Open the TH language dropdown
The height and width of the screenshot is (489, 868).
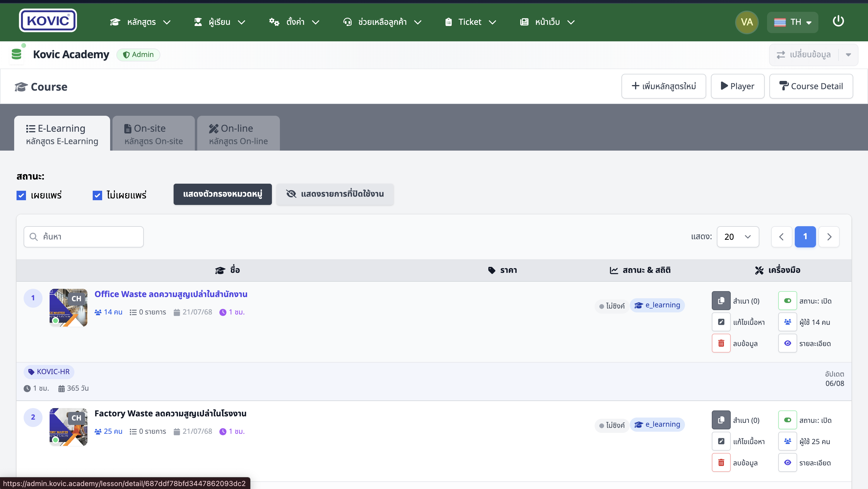click(792, 22)
